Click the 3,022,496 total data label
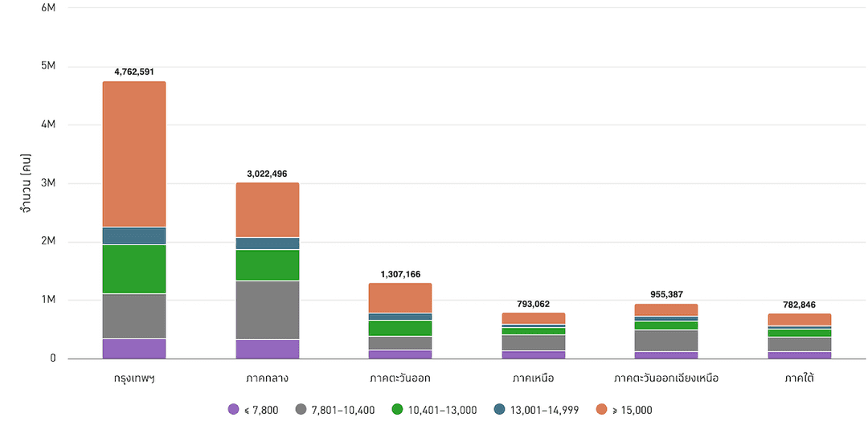 268,173
